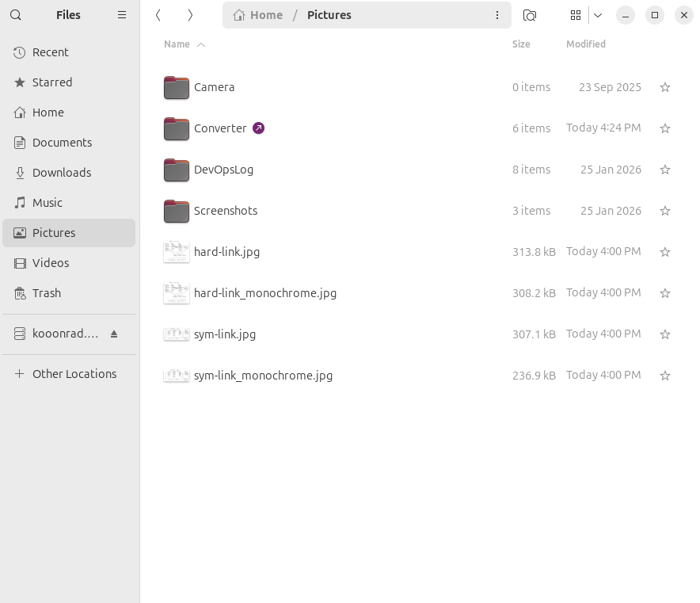
Task: Toggle the Name column sort arrow
Action: pos(201,44)
